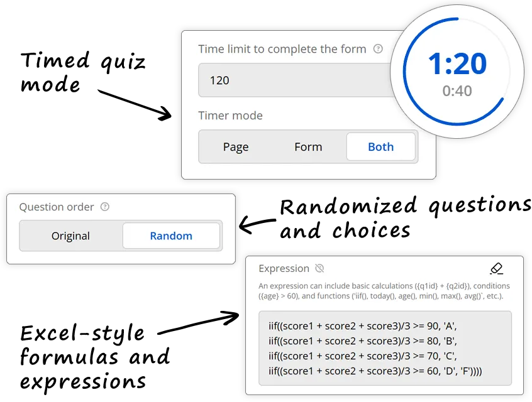Set question order to Original
This screenshot has width=532, height=402.
click(x=70, y=236)
